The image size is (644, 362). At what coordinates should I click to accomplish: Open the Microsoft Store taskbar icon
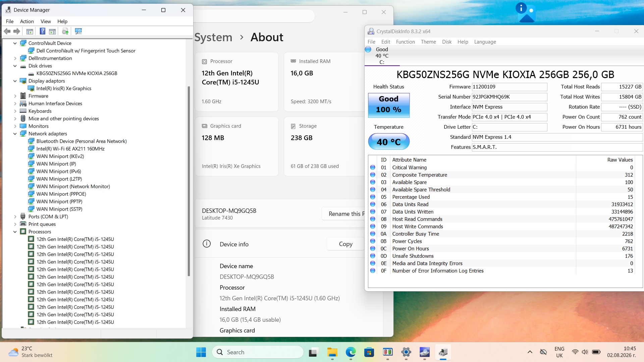[x=369, y=352]
